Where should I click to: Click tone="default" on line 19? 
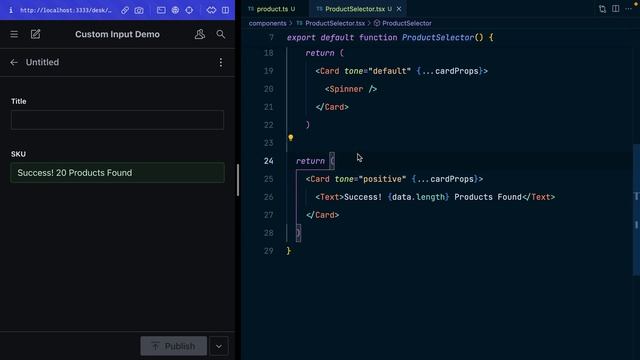click(377, 71)
